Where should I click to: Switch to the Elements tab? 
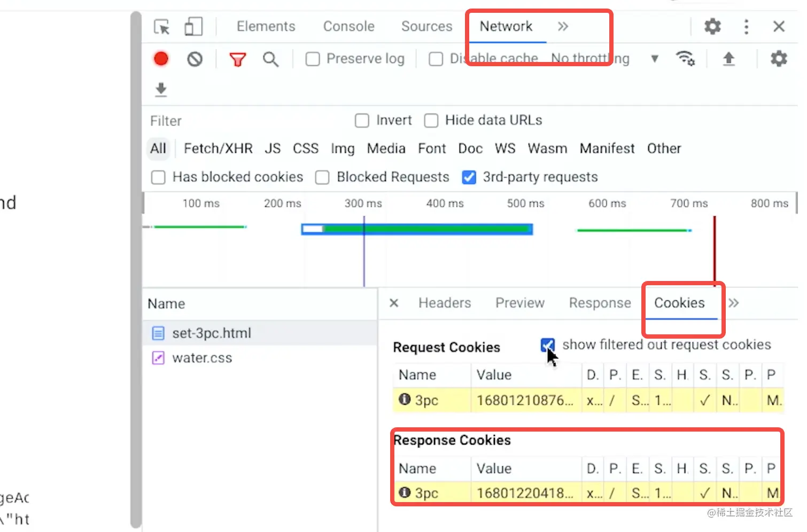pos(266,26)
